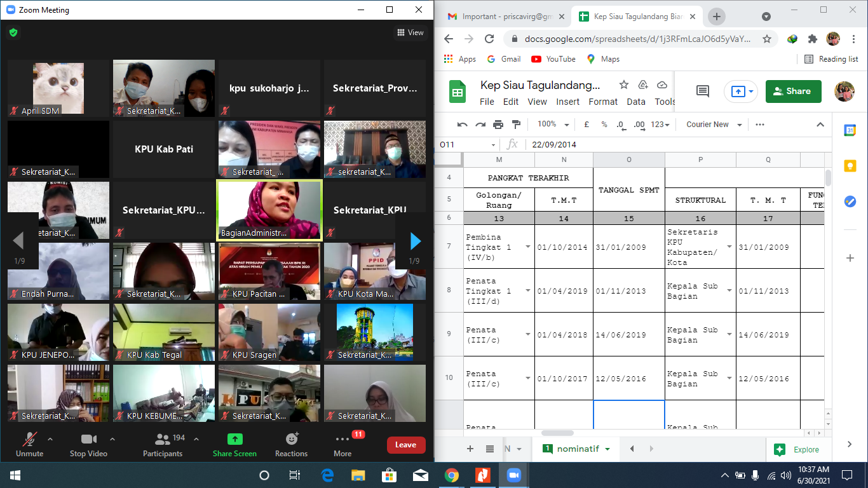Open the Insert menu in Sheets

point(567,102)
